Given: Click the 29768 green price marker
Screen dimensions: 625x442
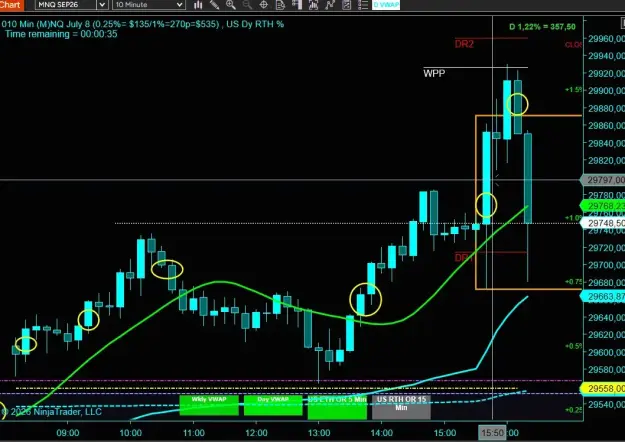Looking at the screenshot, I should (603, 206).
